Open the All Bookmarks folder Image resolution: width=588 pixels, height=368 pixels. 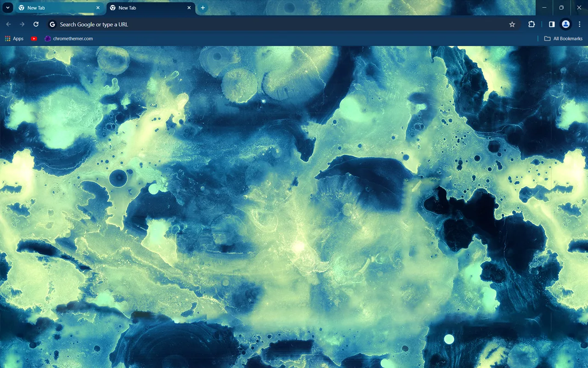pyautogui.click(x=563, y=39)
